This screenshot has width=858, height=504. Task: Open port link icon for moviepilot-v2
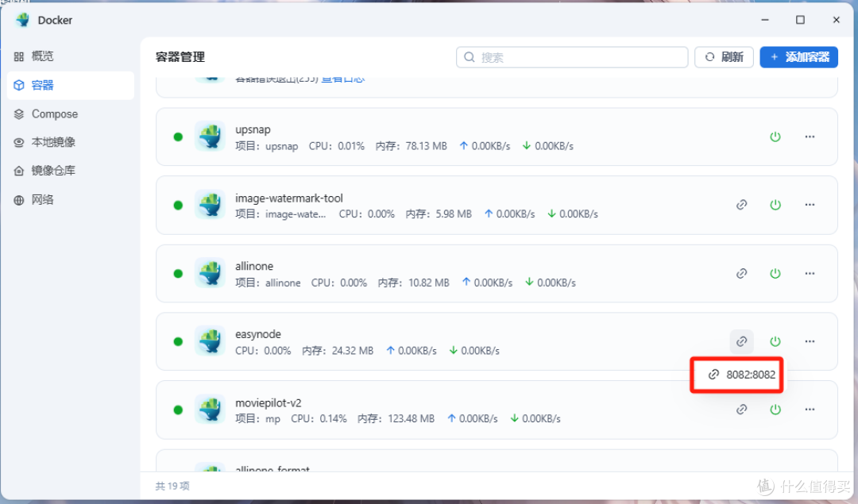click(x=741, y=410)
